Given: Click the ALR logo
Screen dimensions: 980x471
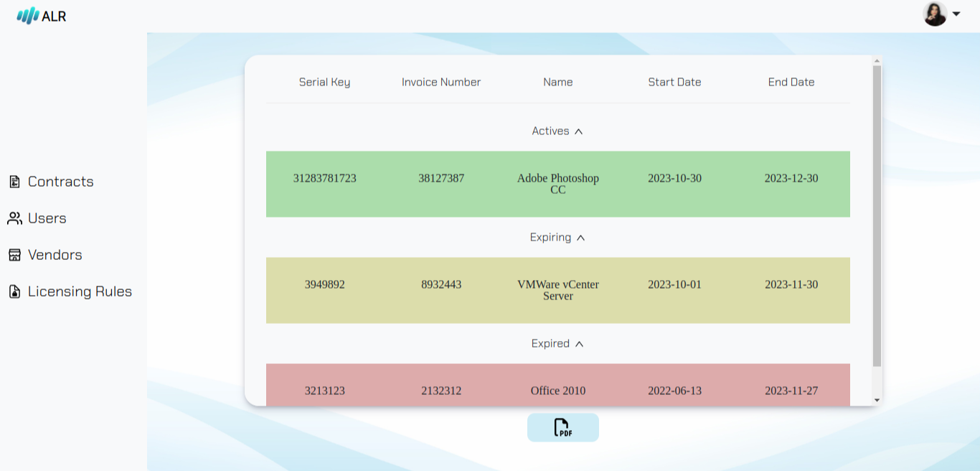Looking at the screenshot, I should pos(42,15).
